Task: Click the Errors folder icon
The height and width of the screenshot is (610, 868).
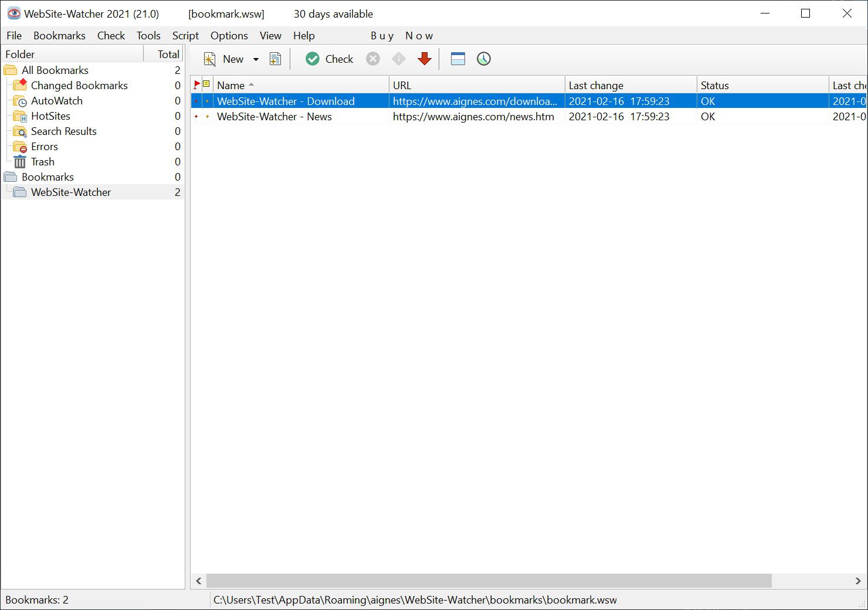Action: point(20,147)
